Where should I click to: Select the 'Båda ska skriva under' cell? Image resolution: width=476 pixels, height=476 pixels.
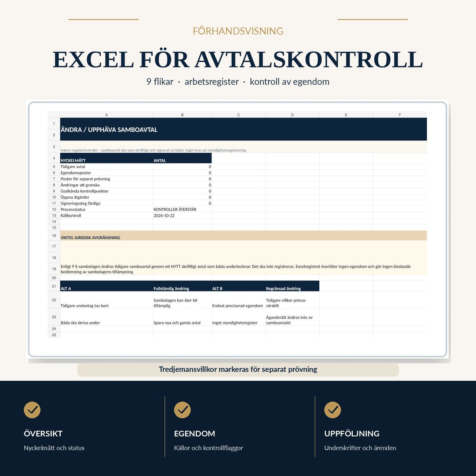(x=106, y=317)
